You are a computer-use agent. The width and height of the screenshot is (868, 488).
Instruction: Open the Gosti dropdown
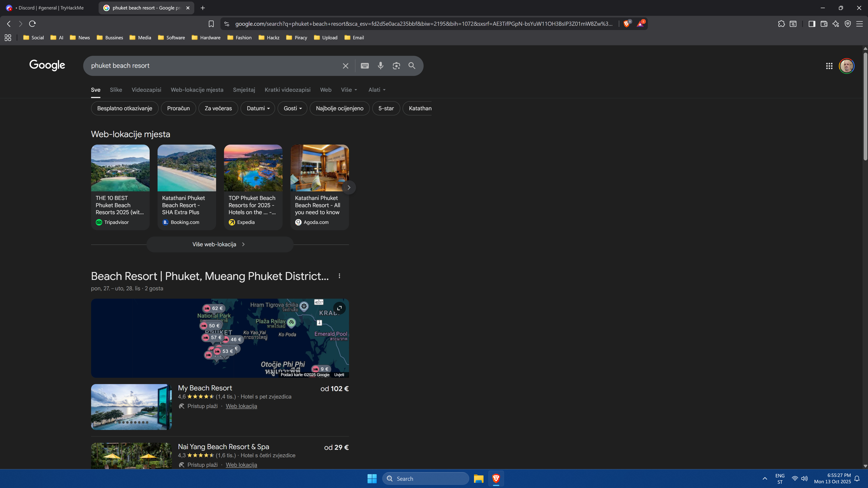coord(292,108)
